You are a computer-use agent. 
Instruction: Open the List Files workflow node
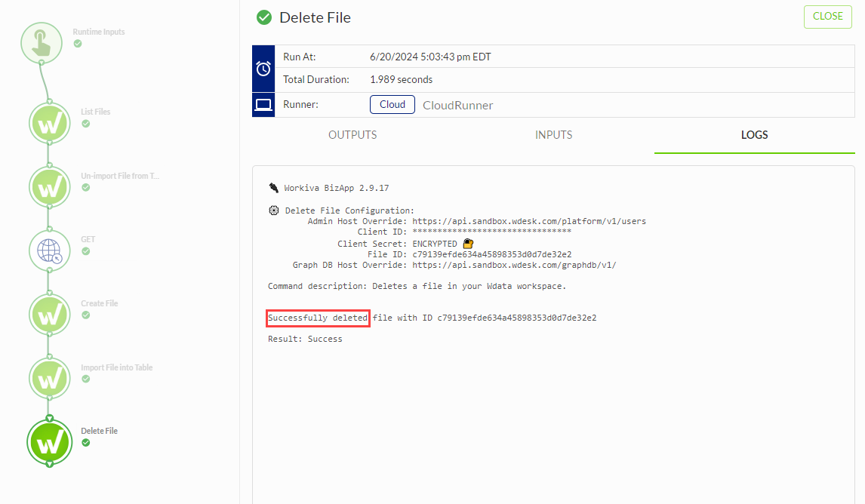click(50, 123)
